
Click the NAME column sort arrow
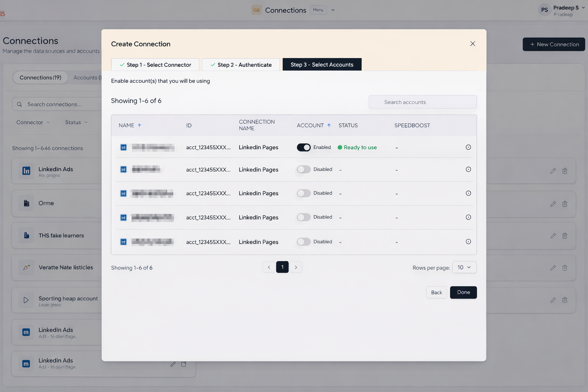(x=139, y=125)
